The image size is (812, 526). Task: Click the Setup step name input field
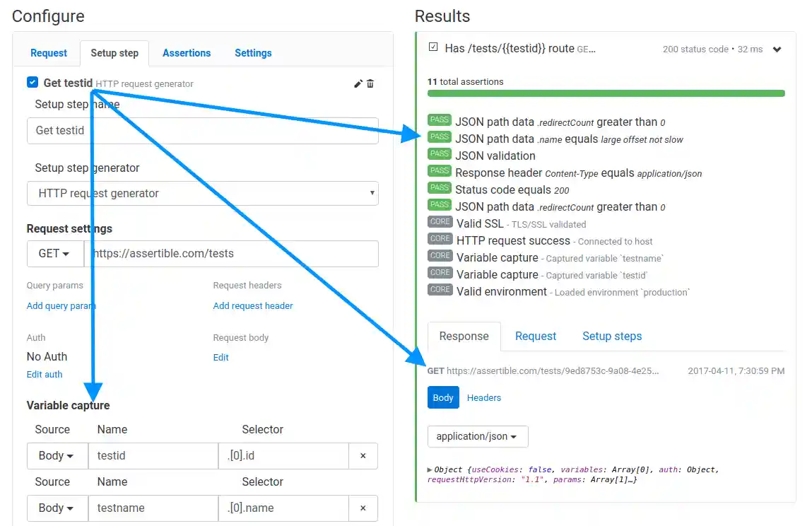203,130
